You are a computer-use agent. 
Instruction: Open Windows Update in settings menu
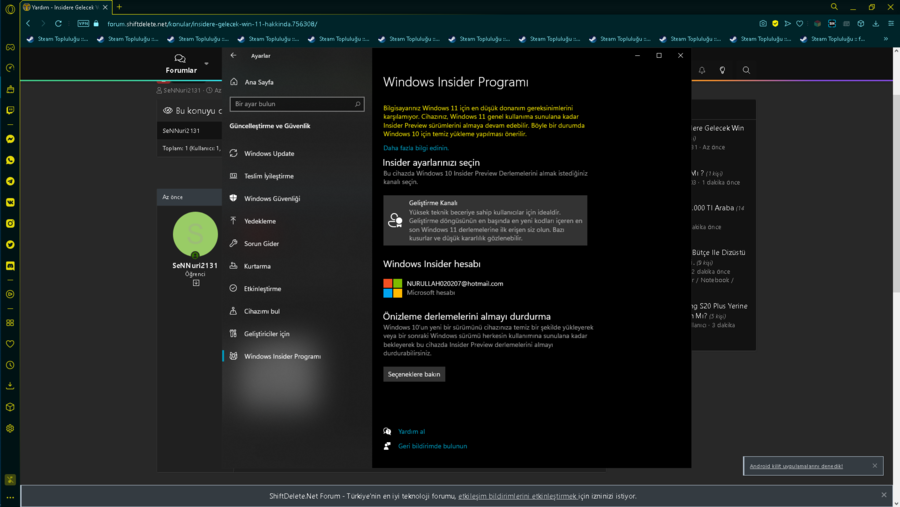269,154
